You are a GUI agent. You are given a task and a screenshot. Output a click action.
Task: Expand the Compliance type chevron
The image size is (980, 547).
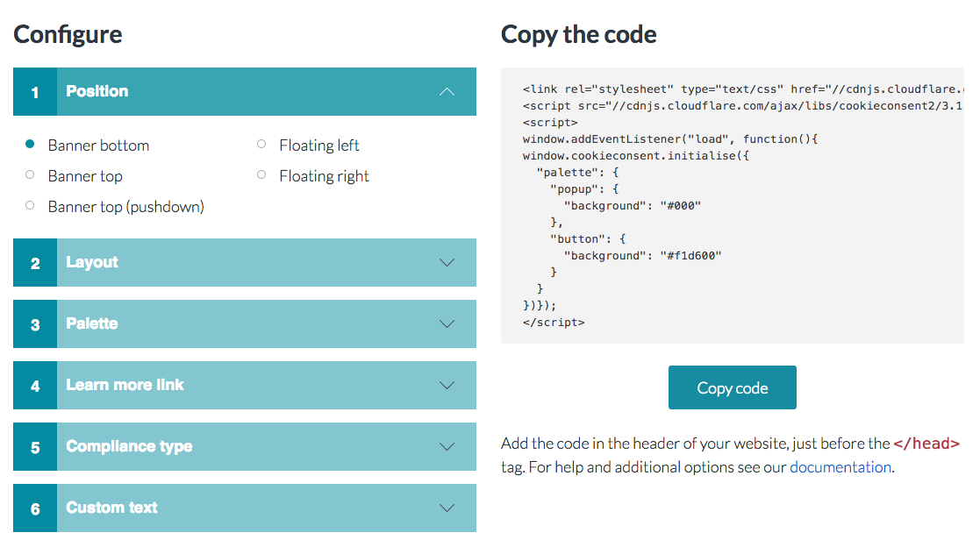[447, 446]
